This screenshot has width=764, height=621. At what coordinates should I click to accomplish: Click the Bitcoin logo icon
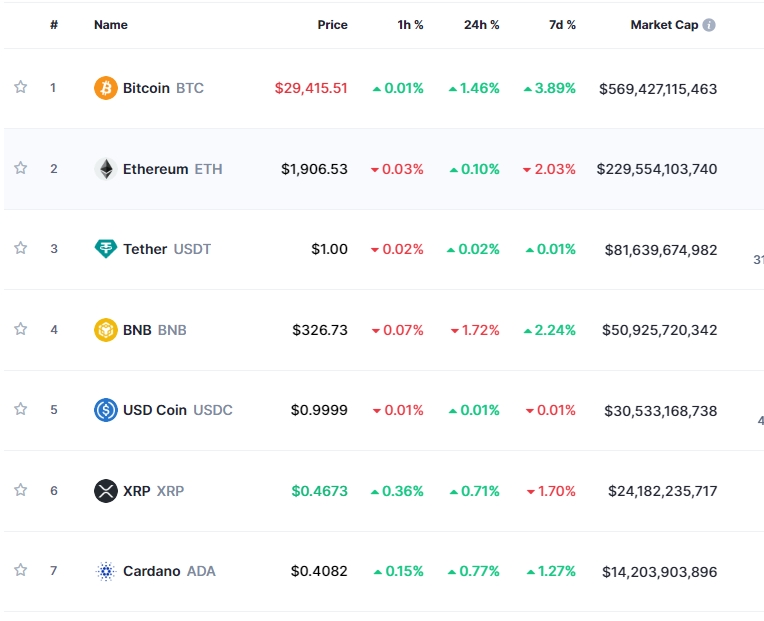tap(105, 88)
